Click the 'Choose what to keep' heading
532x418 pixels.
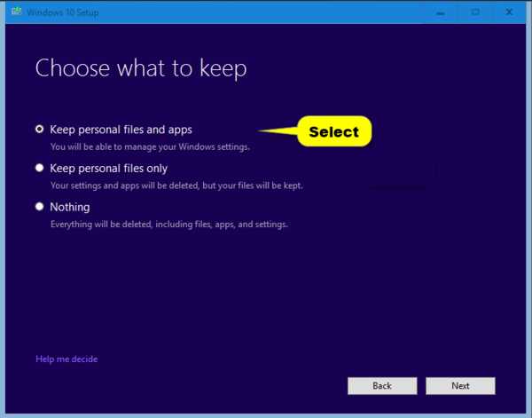point(141,68)
